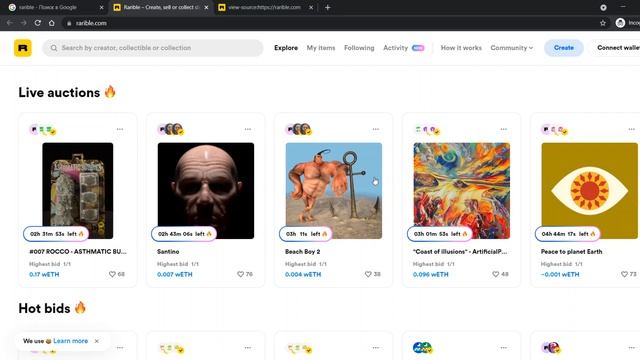Viewport: 640px width, 360px height.
Task: Click owner avatars on Peace to planet Earth card
Action: coord(555,130)
